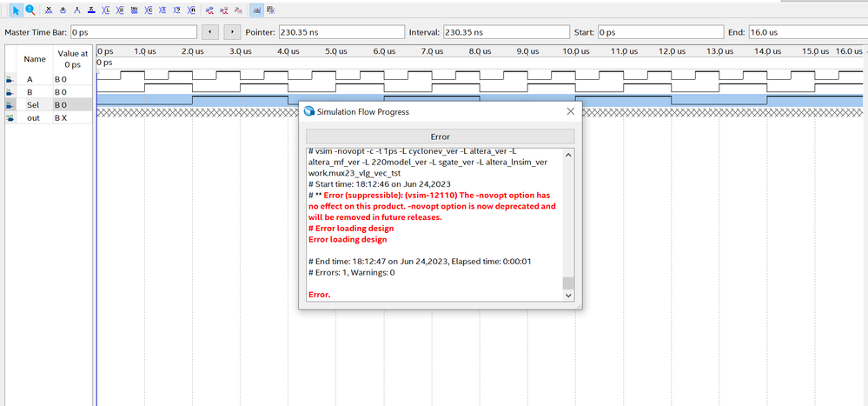Run Functional Simulation from toolbar
The height and width of the screenshot is (406, 868).
coord(209,10)
